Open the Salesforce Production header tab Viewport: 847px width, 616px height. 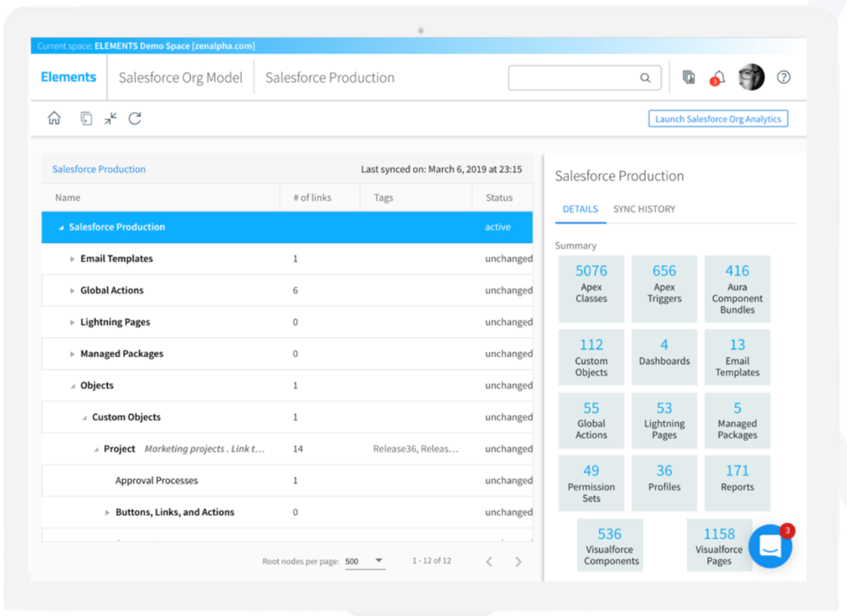pyautogui.click(x=329, y=77)
